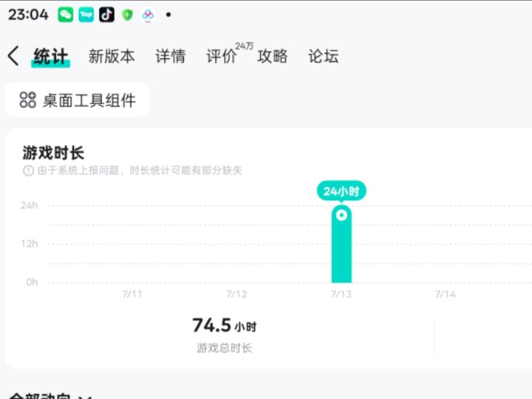The image size is (532, 399).
Task: Click the green shield icon in status bar
Action: pyautogui.click(x=127, y=15)
